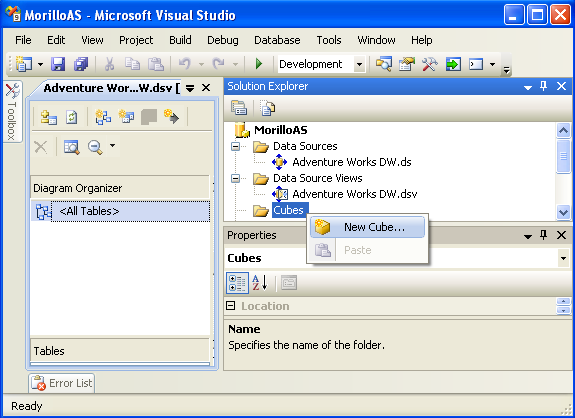
Task: Click Zoom magnifier icon in DSV toolbar
Action: click(95, 147)
